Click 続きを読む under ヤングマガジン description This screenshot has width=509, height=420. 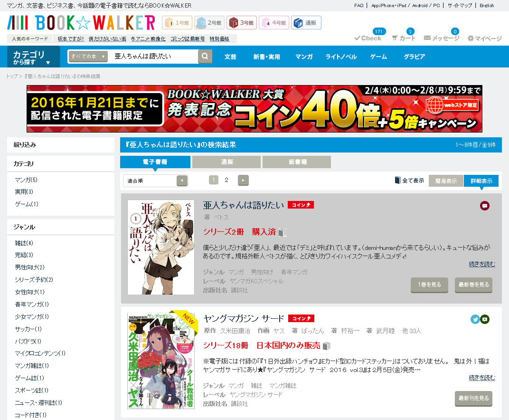click(482, 378)
